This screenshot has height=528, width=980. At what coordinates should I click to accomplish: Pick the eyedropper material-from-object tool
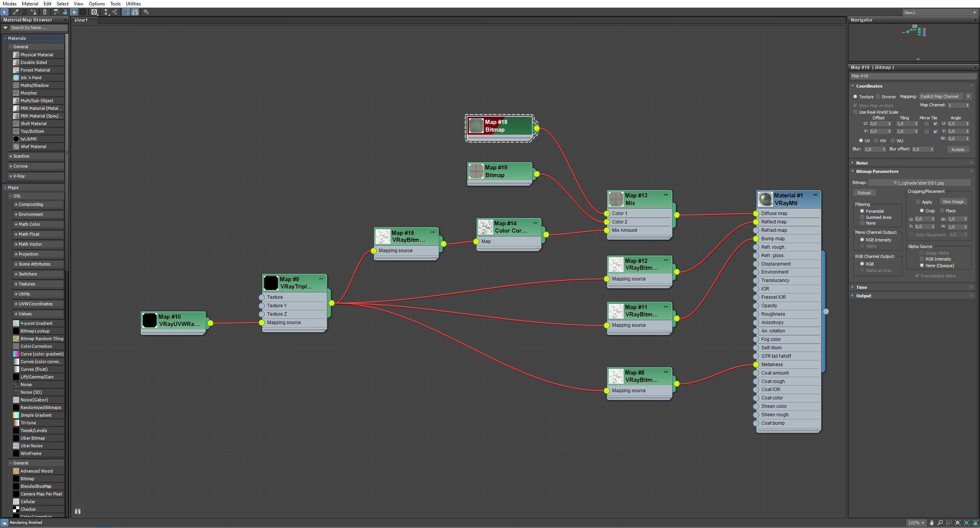[16, 12]
